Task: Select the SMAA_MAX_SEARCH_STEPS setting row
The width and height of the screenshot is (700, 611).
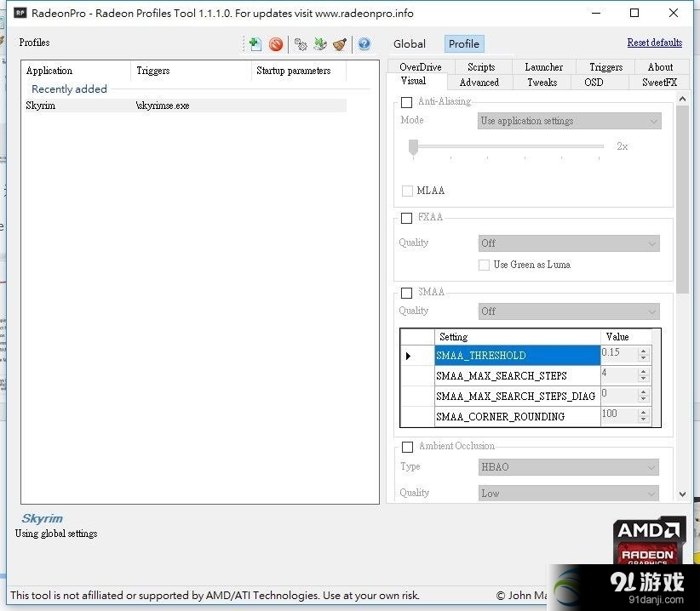Action: [518, 376]
